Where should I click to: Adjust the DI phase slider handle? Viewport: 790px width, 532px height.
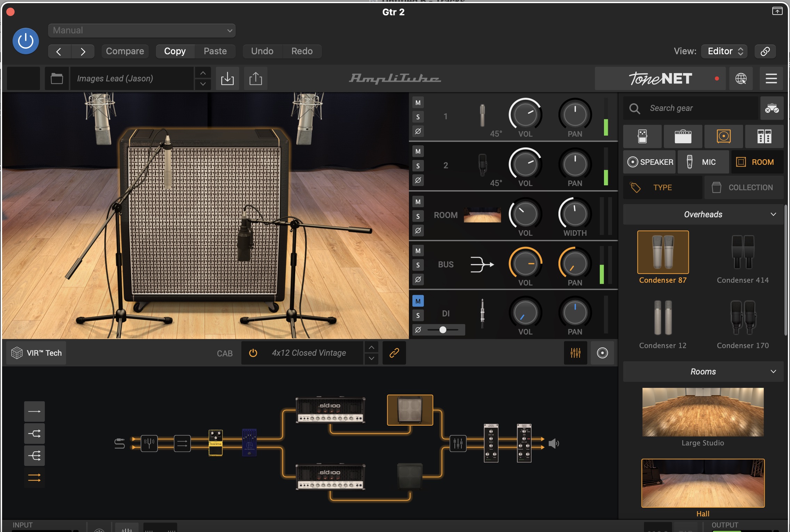[443, 330]
